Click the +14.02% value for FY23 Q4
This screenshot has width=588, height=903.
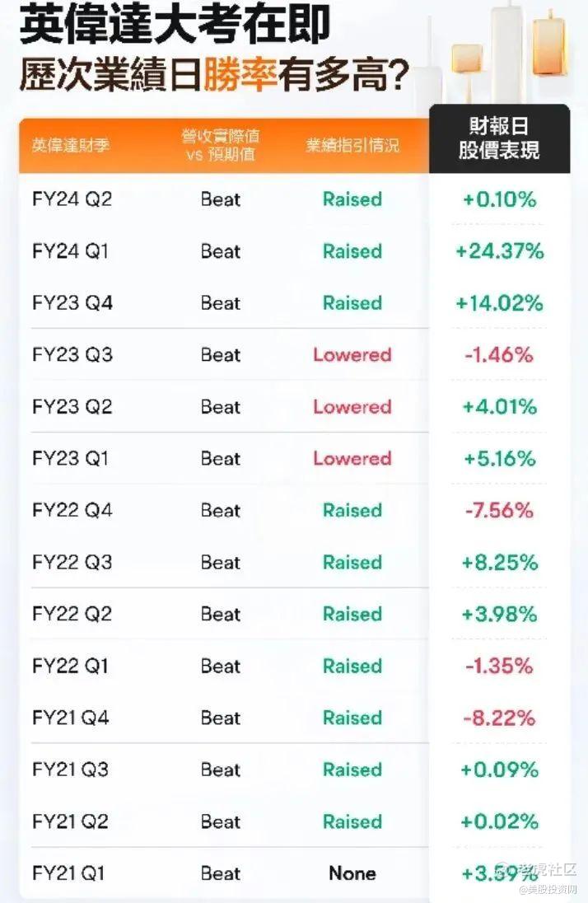(499, 303)
